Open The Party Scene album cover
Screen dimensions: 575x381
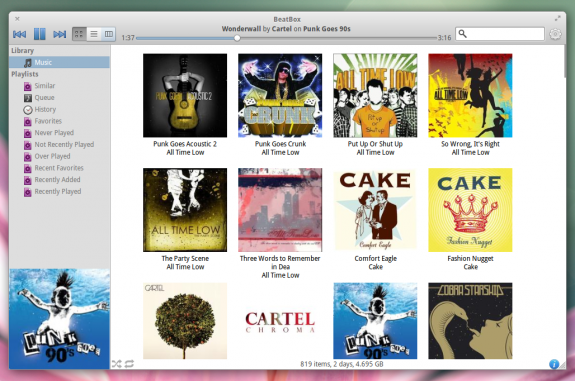click(x=185, y=210)
